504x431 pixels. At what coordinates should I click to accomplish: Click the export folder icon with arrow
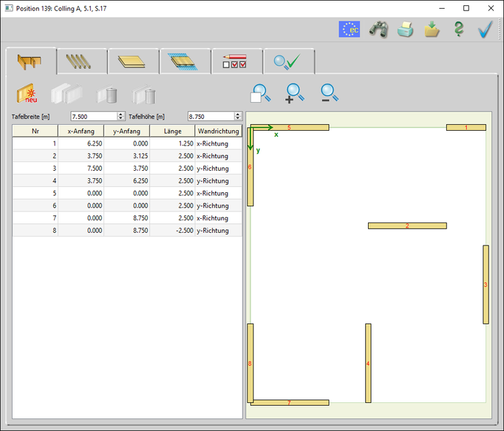point(432,30)
